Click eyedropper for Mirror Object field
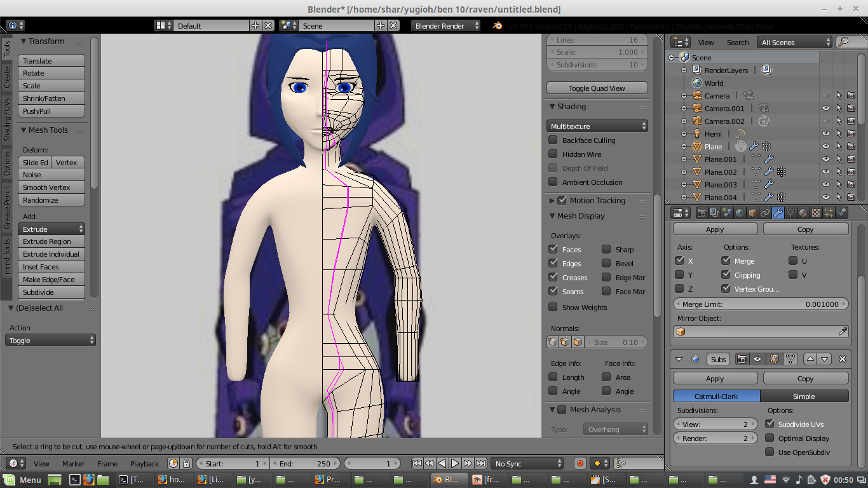The width and height of the screenshot is (868, 488). pos(843,332)
